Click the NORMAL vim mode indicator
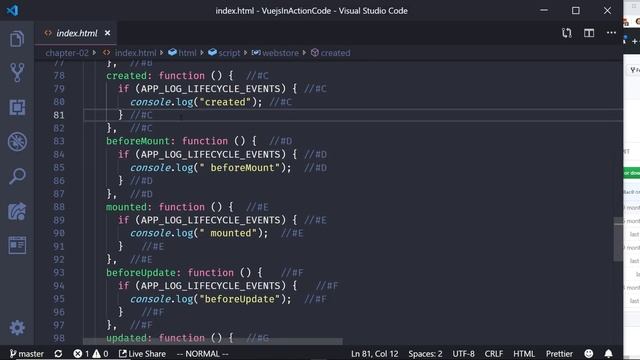This screenshot has width=640, height=360. point(202,353)
